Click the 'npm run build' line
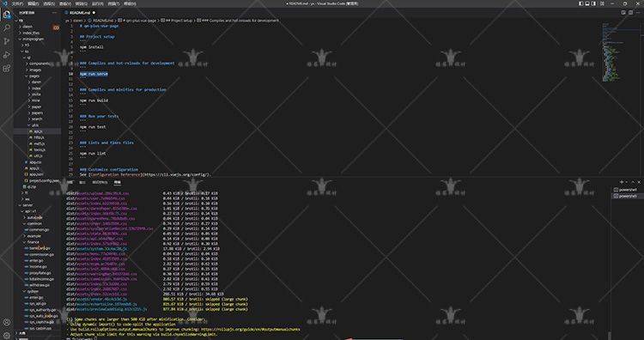Viewport: 644px width, 340px height. pyautogui.click(x=94, y=100)
